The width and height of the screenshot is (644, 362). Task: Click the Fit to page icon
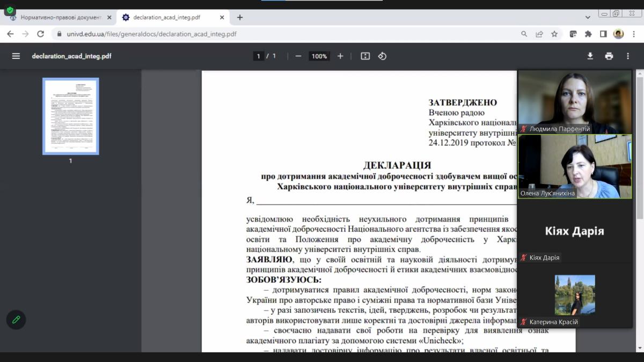point(365,56)
